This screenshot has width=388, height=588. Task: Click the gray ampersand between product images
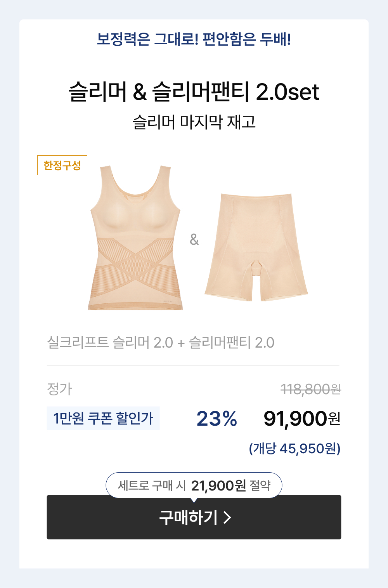(x=194, y=239)
